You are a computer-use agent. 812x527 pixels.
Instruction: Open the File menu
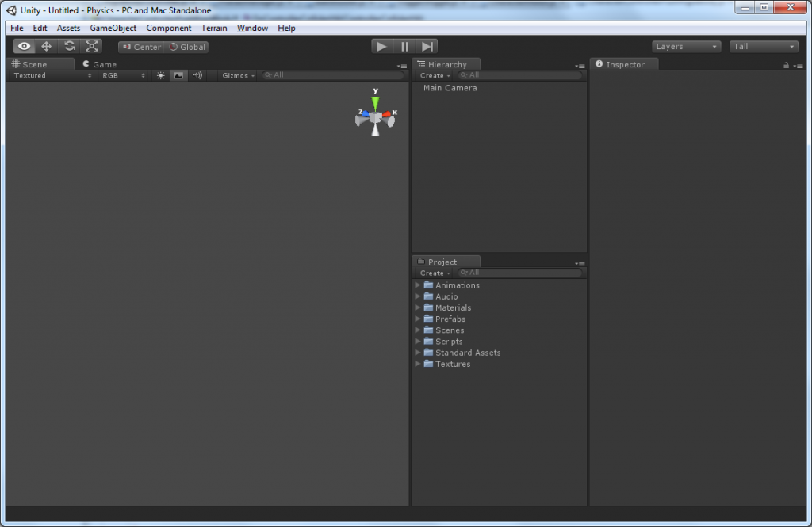tap(17, 28)
